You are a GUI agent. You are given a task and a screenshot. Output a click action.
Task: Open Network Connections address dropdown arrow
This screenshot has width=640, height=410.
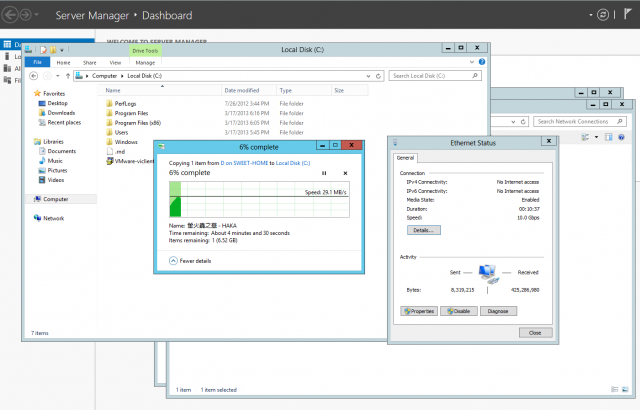point(513,122)
